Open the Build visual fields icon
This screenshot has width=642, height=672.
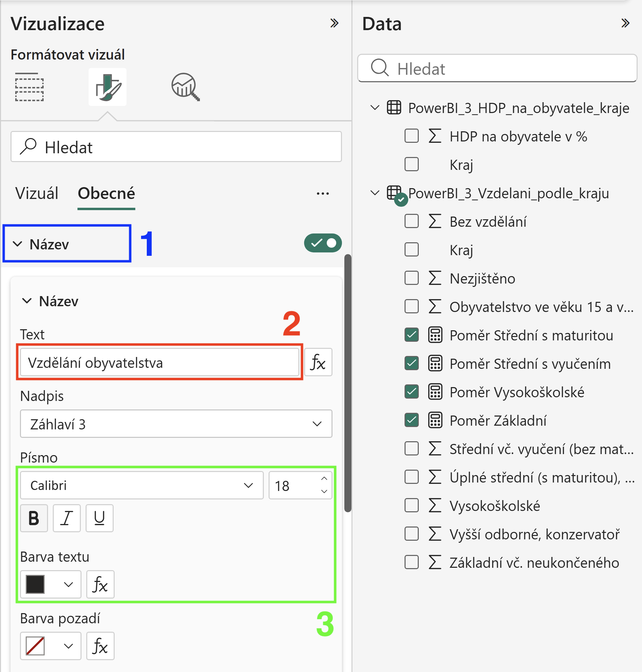(29, 87)
